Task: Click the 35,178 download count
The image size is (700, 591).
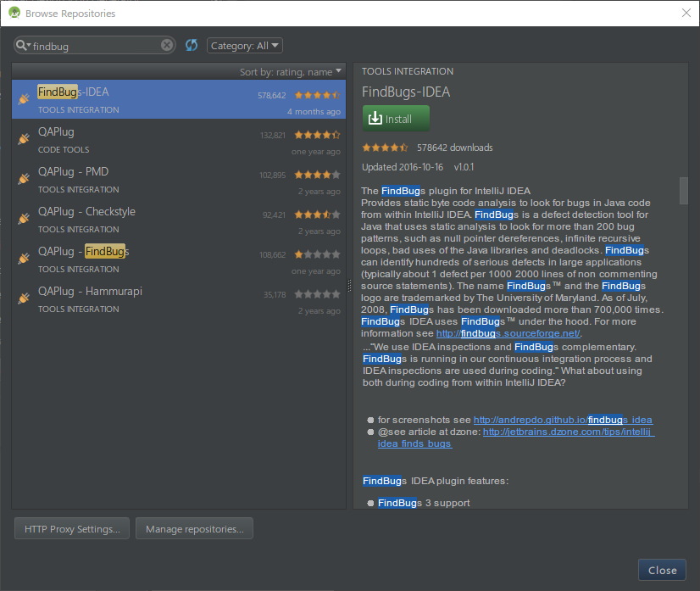Action: [275, 294]
